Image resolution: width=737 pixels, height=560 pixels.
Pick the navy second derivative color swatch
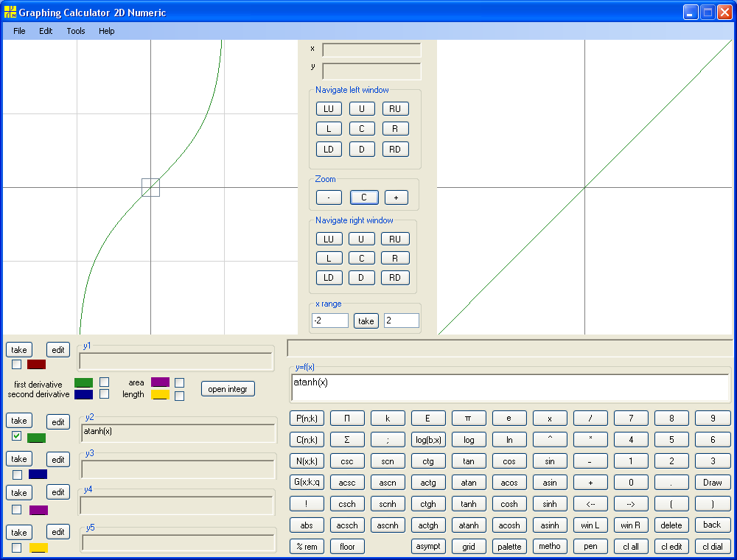click(84, 394)
